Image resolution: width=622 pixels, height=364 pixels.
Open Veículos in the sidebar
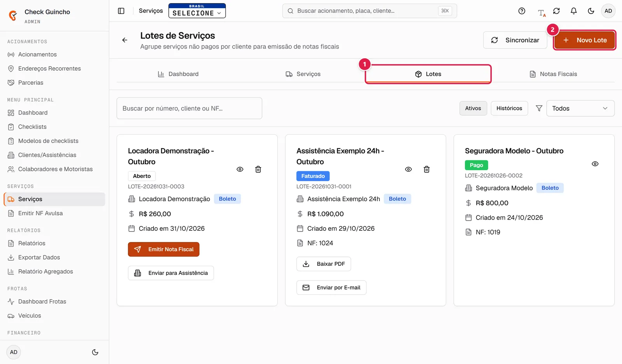pos(54,316)
